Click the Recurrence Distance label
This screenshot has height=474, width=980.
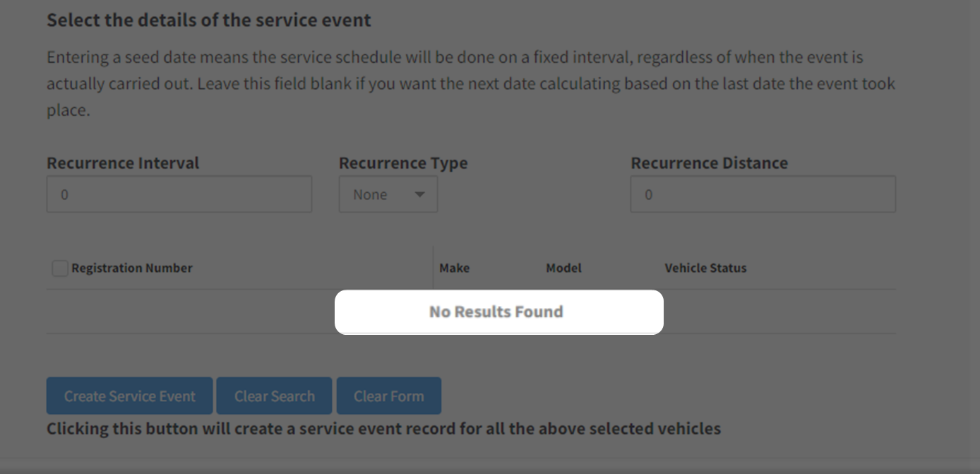click(x=709, y=162)
